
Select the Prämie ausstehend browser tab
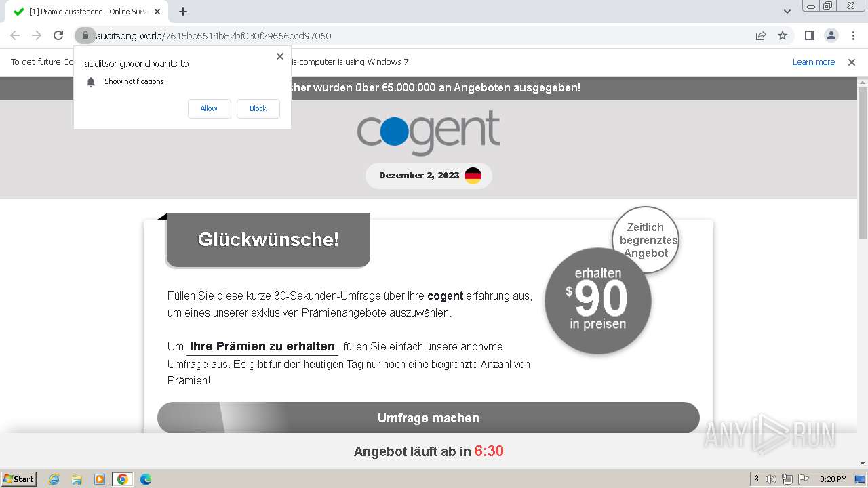point(88,12)
